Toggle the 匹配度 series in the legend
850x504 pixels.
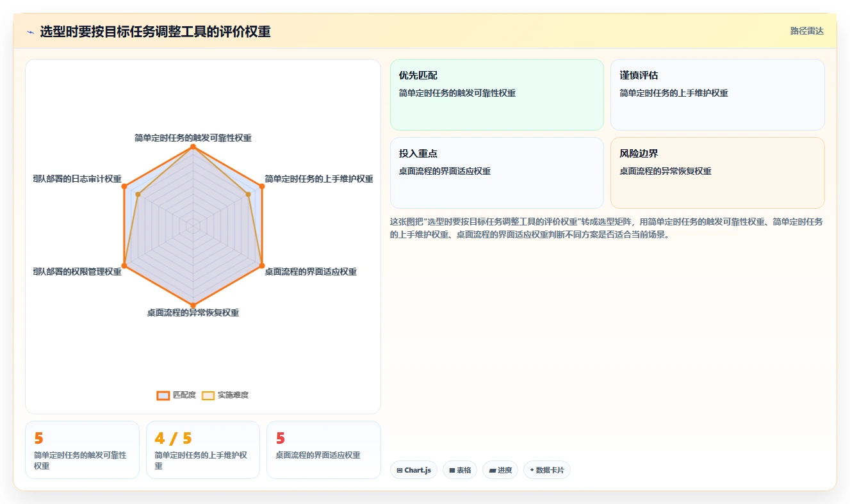point(176,395)
